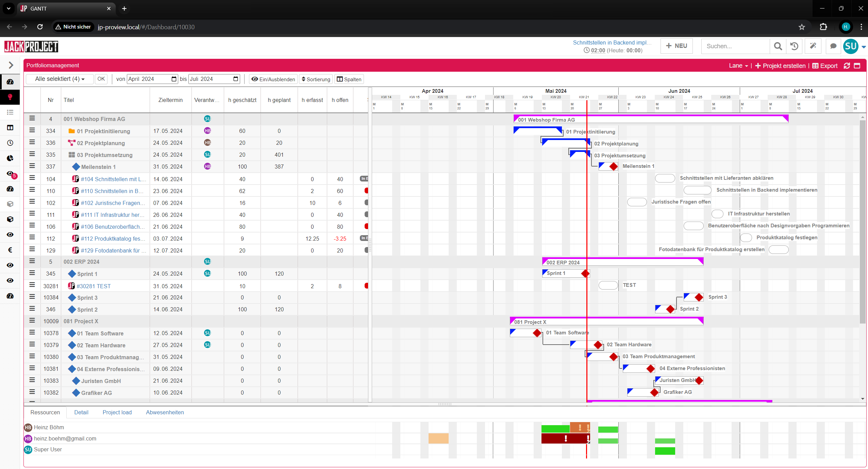Refresh the Portfoliomanagement panel
Image resolution: width=868 pixels, height=469 pixels.
[x=847, y=66]
